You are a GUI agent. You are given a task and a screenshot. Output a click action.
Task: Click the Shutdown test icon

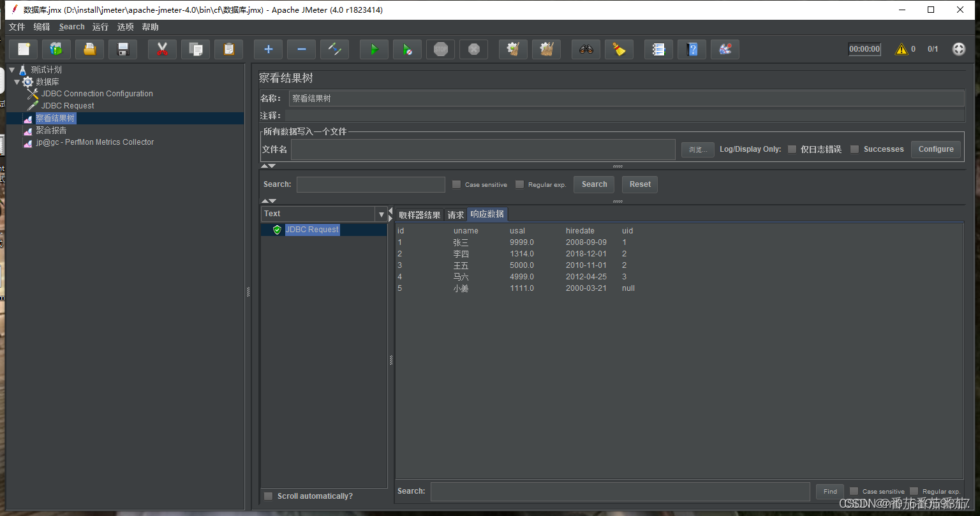point(474,49)
